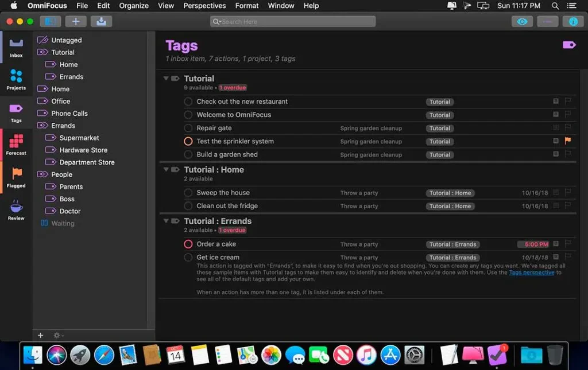Check off the Repair gate action
The height and width of the screenshot is (370, 588).
188,128
